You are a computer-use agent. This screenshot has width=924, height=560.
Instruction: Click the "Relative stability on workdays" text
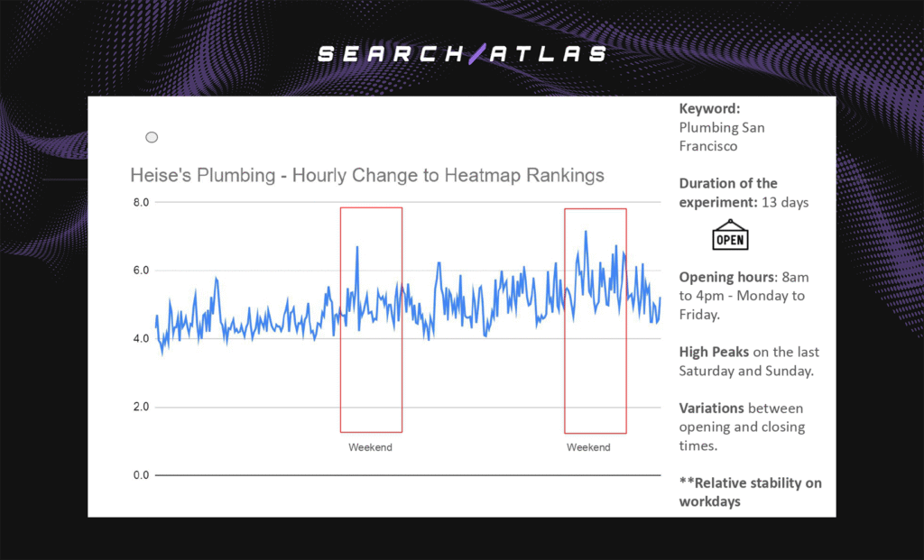point(750,492)
